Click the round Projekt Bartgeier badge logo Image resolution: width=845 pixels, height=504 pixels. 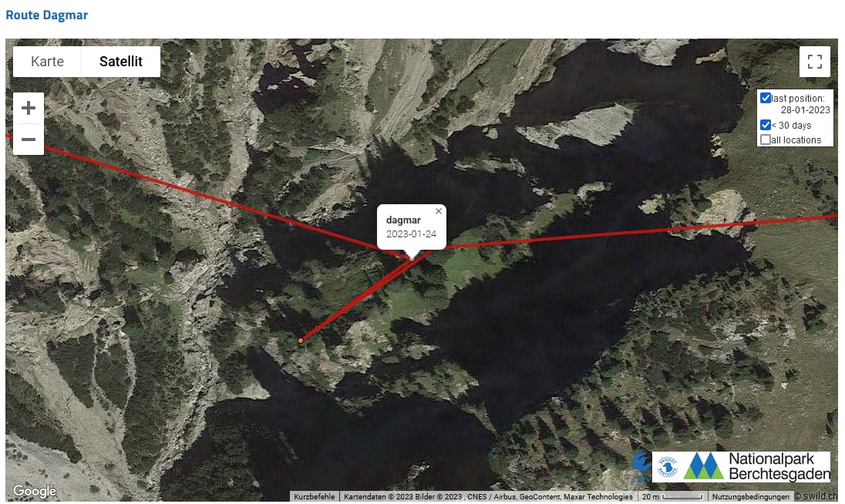pos(668,466)
